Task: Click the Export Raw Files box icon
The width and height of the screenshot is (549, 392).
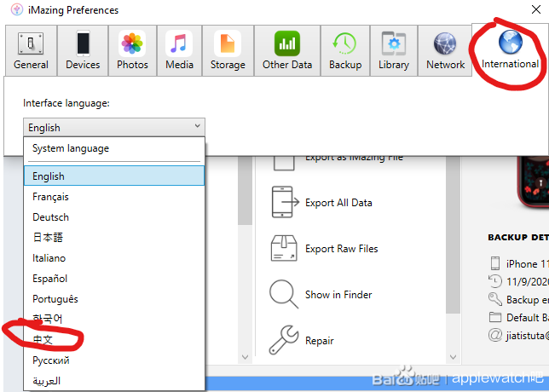Action: coord(284,248)
